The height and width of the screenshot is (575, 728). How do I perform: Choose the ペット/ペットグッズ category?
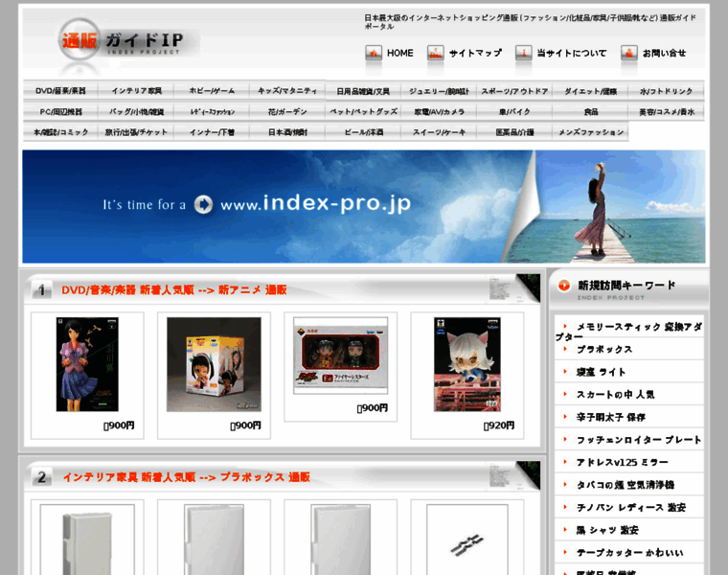point(363,111)
